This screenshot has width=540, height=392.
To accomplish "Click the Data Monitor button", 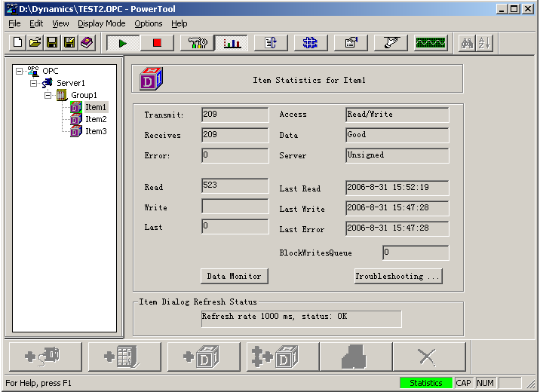I will click(234, 276).
